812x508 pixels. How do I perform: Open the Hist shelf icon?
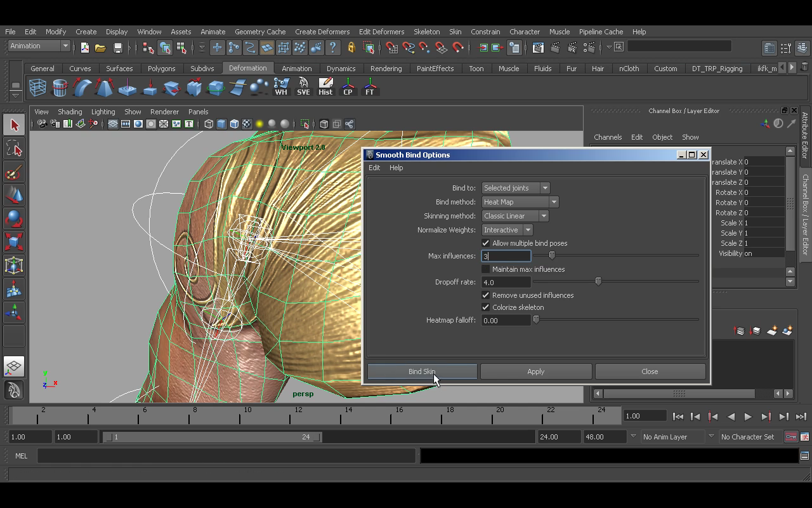point(325,87)
